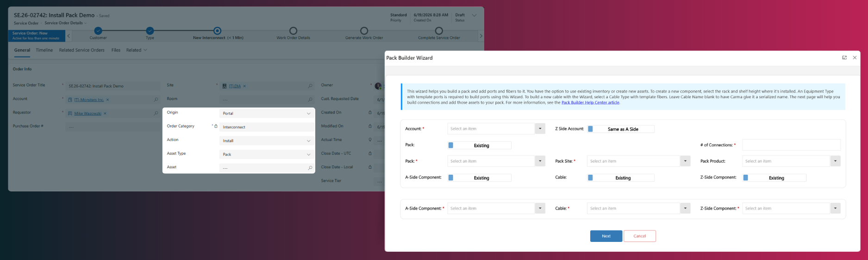Screen dimensions: 868x260
Task: Click the Service Order: New stage banner
Action: click(37, 36)
